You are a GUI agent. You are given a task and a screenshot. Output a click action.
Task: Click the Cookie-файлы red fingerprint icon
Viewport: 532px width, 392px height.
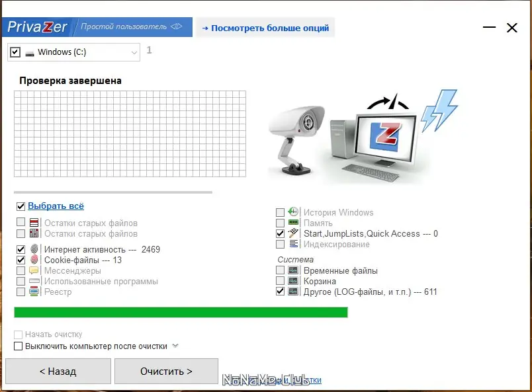[34, 260]
